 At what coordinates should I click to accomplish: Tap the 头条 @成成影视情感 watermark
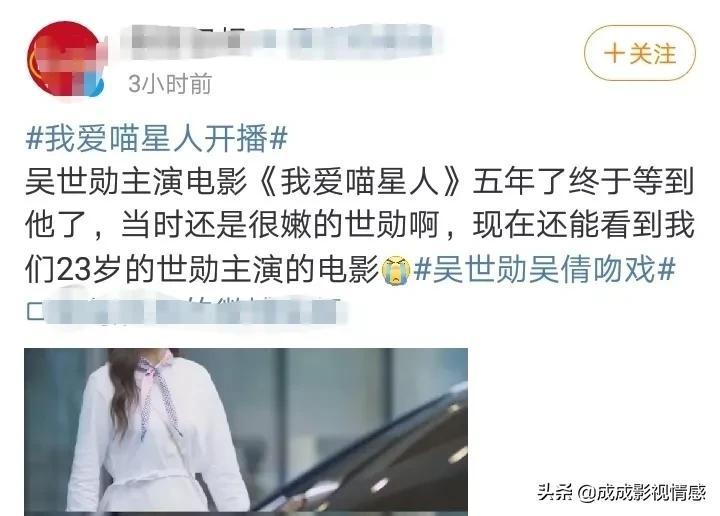coord(621,493)
